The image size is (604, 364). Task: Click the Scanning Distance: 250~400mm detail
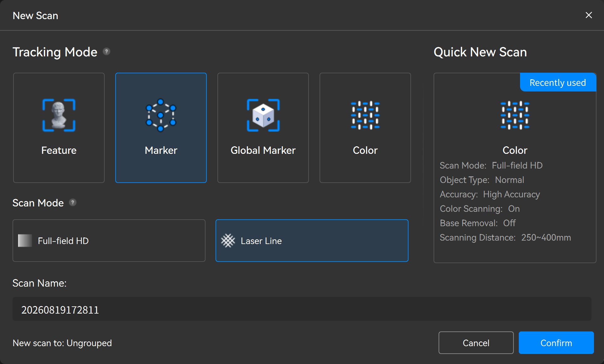pos(505,237)
